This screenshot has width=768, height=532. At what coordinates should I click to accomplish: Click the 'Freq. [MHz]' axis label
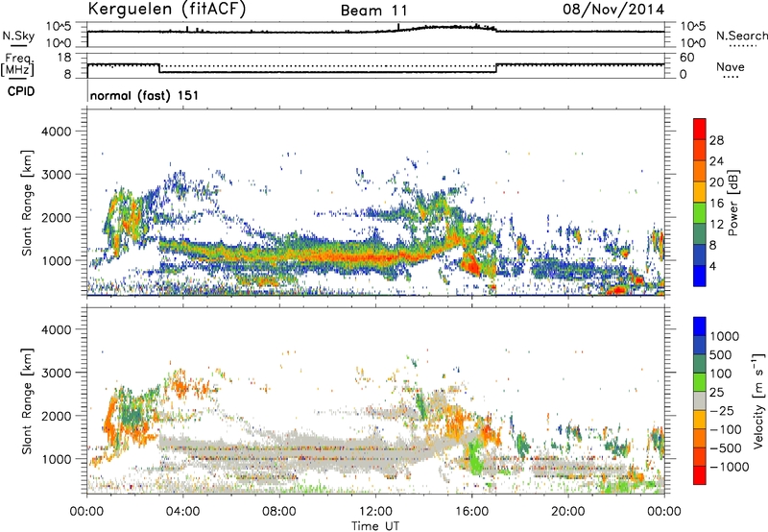18,64
